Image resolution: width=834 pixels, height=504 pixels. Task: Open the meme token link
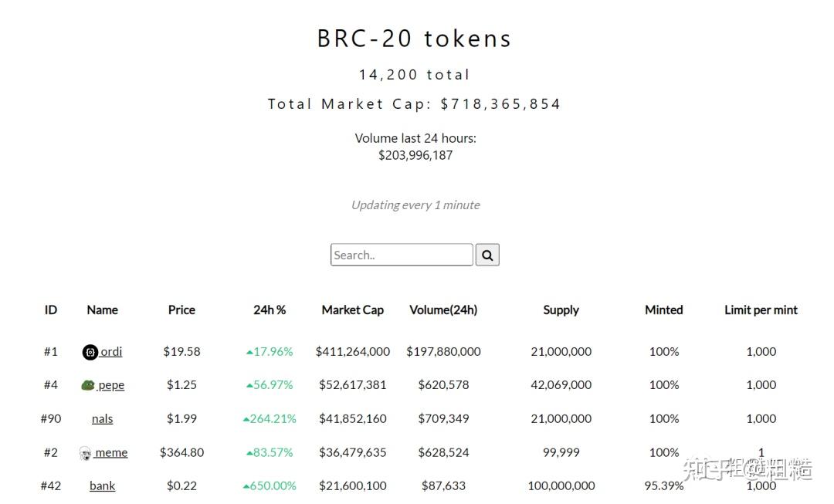point(111,453)
